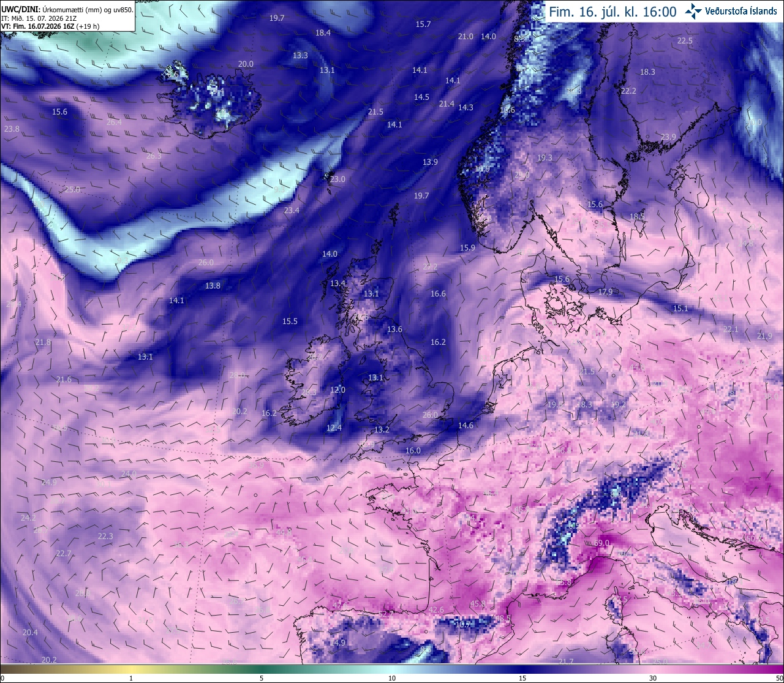Click the 10.7 value over the Pyrenees
This screenshot has width=784, height=683.
pyautogui.click(x=463, y=625)
